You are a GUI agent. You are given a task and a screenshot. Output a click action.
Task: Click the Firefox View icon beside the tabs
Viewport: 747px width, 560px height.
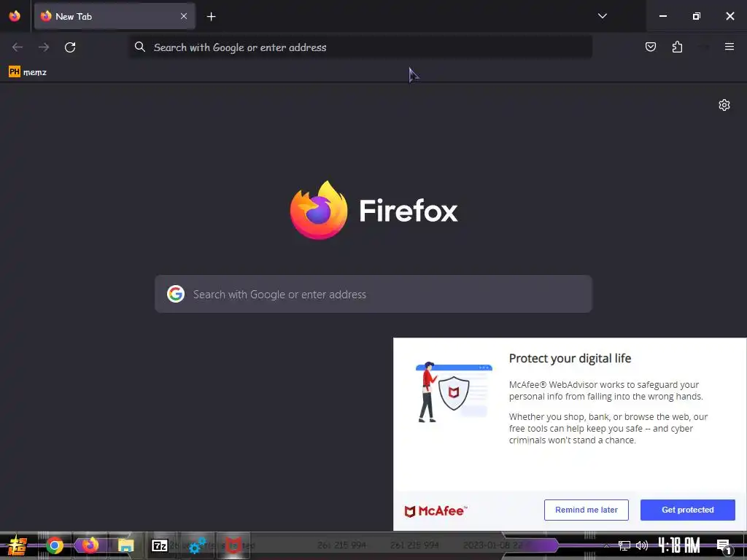click(x=15, y=16)
